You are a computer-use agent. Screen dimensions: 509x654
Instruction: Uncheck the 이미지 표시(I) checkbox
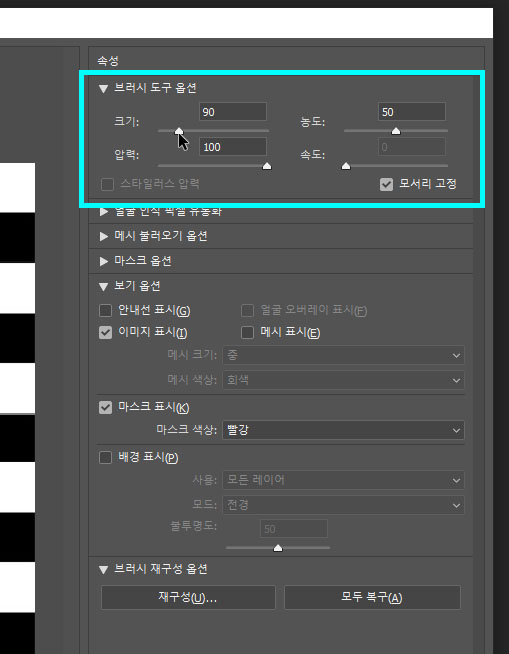[x=106, y=332]
